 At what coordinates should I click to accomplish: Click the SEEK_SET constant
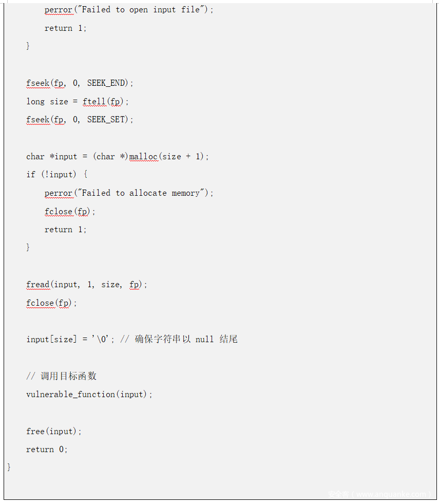[x=108, y=120]
